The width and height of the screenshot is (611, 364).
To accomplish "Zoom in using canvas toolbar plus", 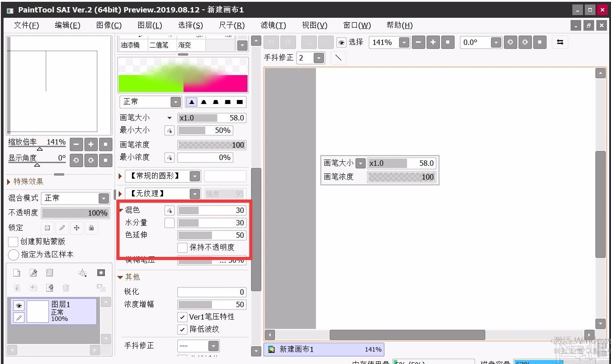I will coord(433,42).
